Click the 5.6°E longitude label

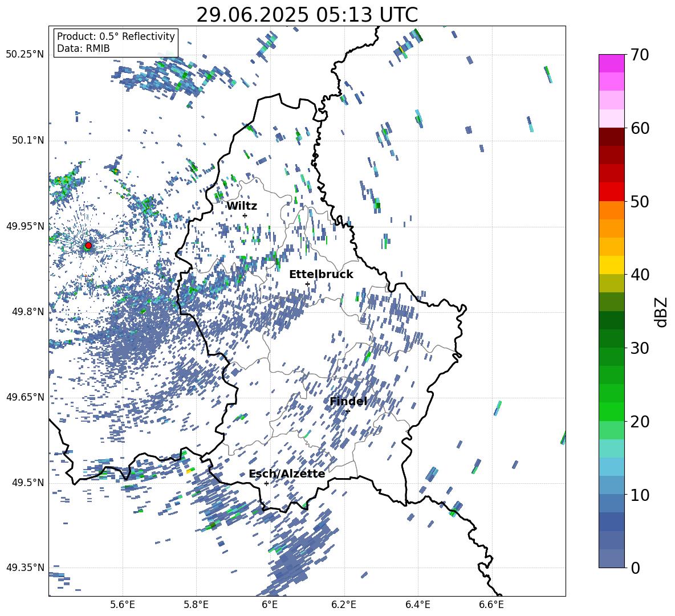(123, 605)
